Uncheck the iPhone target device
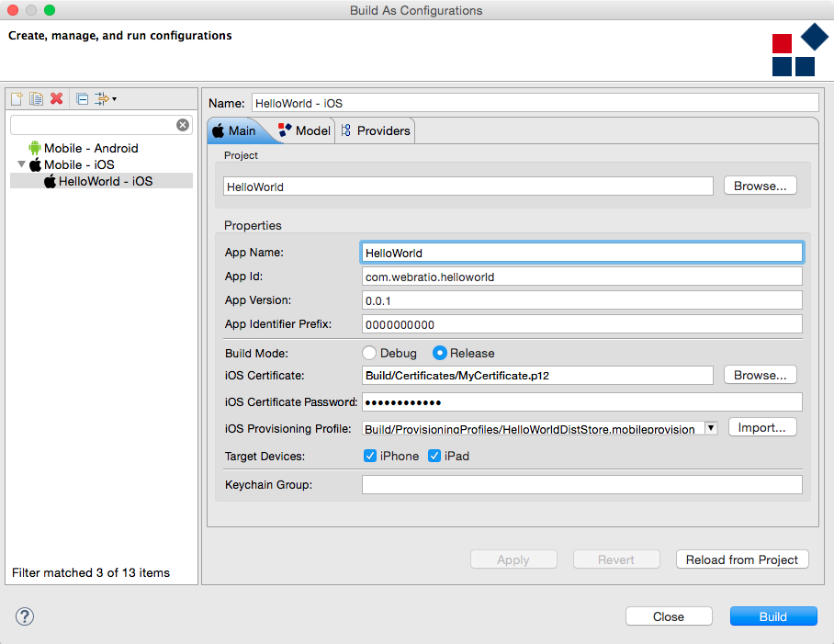The width and height of the screenshot is (834, 644). coord(370,456)
